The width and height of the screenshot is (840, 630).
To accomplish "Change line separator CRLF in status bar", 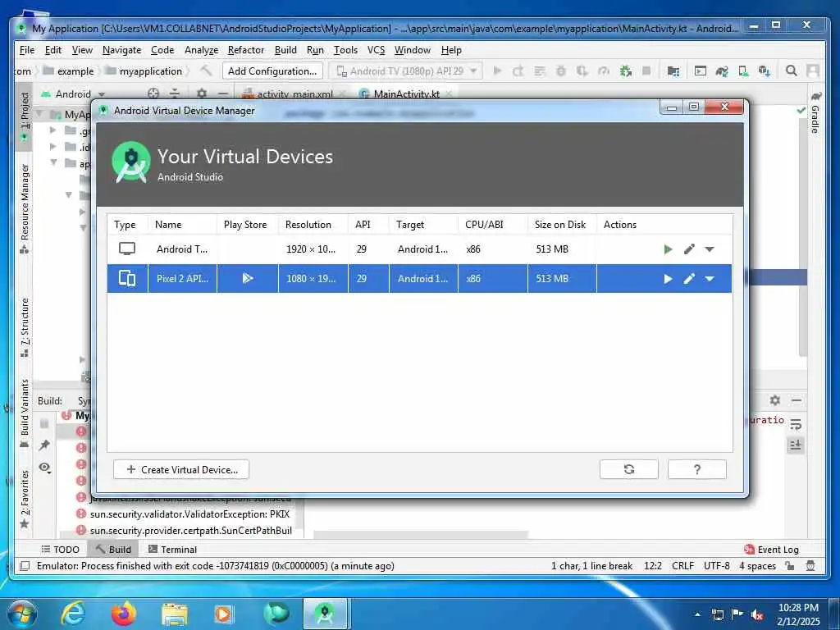I will (x=682, y=566).
